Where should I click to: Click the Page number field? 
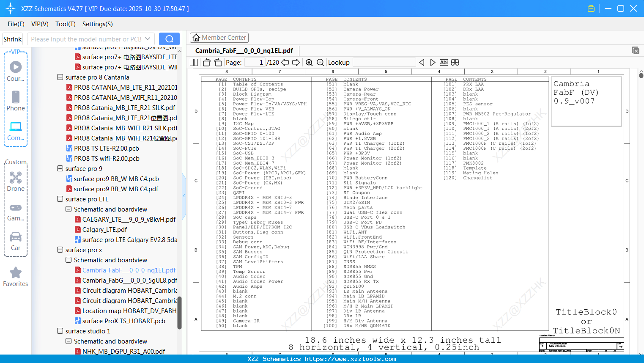click(x=255, y=63)
